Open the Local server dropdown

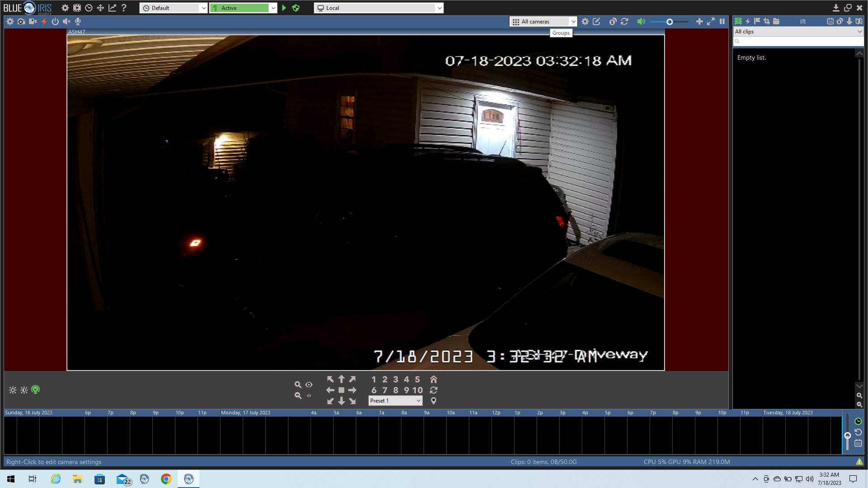pyautogui.click(x=379, y=8)
